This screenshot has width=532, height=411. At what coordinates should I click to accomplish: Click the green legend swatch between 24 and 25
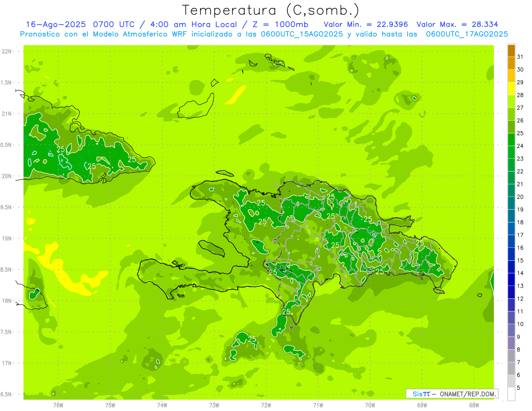[511, 139]
